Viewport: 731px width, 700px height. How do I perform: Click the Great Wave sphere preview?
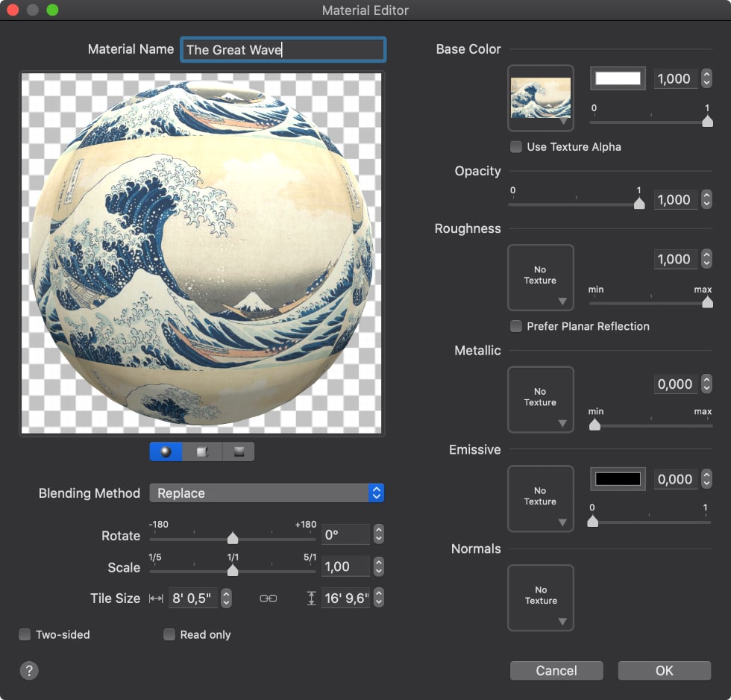201,253
